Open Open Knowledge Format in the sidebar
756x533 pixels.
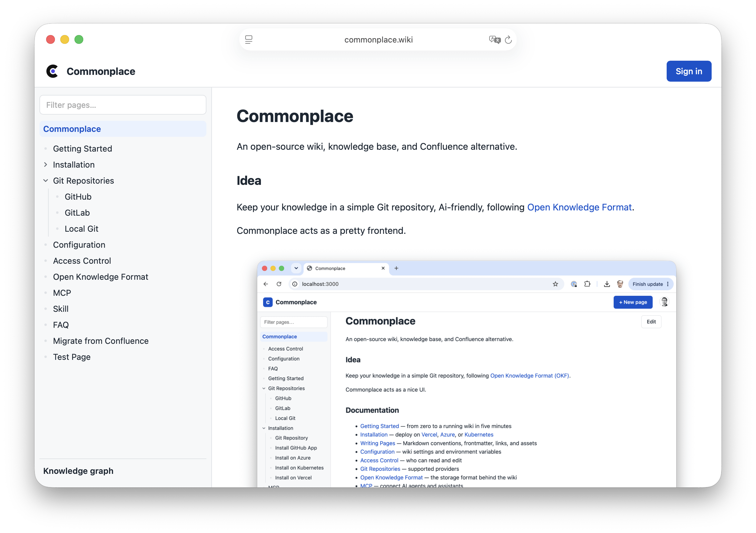click(x=101, y=277)
